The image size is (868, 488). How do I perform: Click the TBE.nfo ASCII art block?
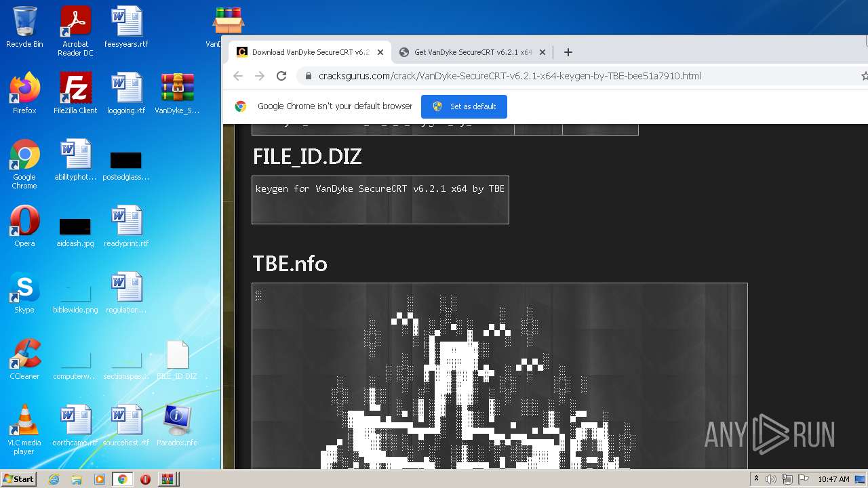point(500,376)
